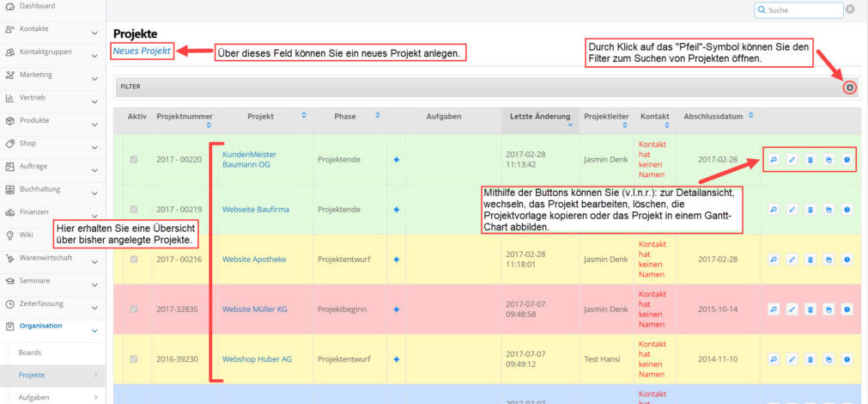
Task: Open detail view for Webshop Huber AG
Action: coord(774,359)
